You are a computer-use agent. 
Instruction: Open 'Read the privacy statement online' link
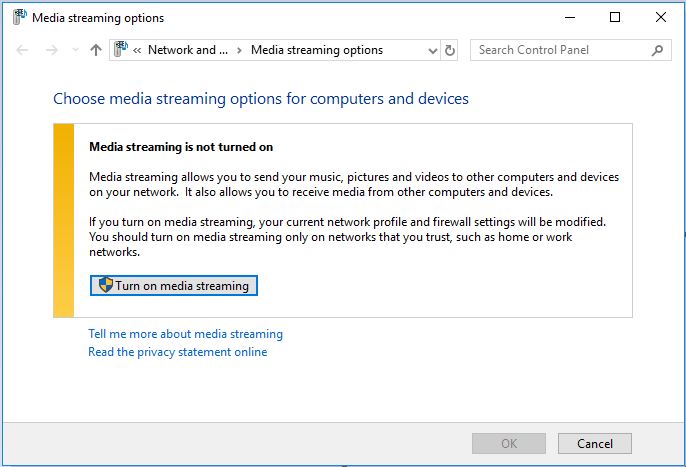[178, 352]
